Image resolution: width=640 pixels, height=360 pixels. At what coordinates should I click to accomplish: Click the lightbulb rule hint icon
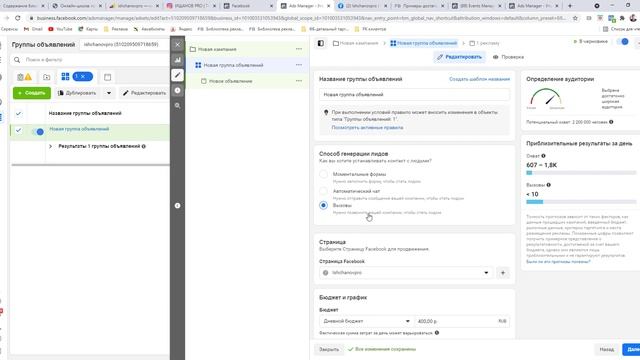click(x=326, y=112)
